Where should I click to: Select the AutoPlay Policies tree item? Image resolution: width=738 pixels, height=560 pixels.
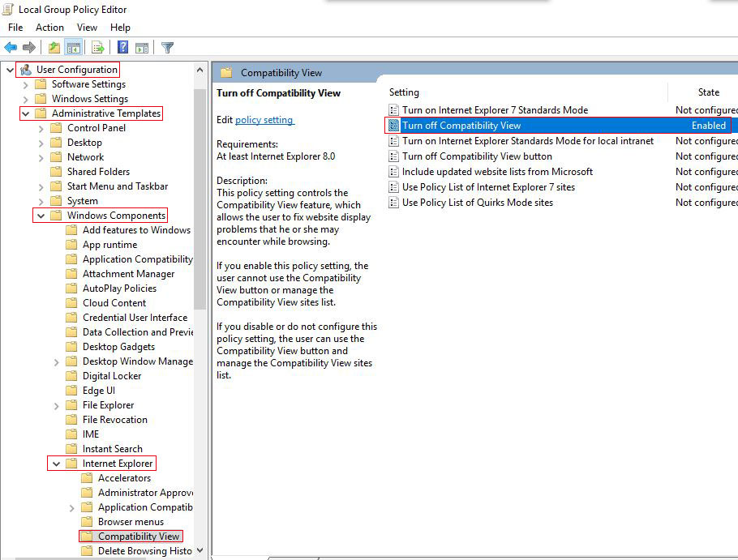tap(119, 289)
